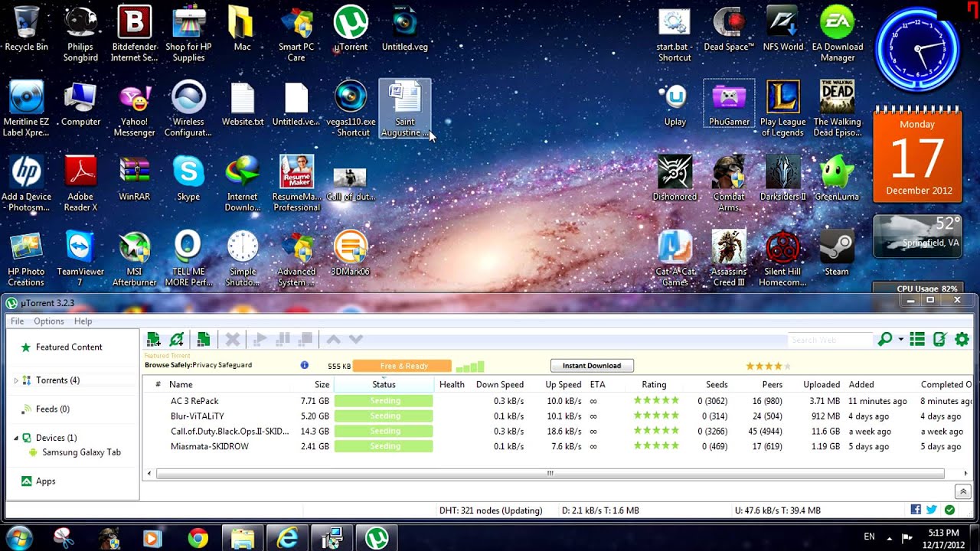The image size is (980, 551).
Task: Sort by the Size column header
Action: pyautogui.click(x=322, y=385)
